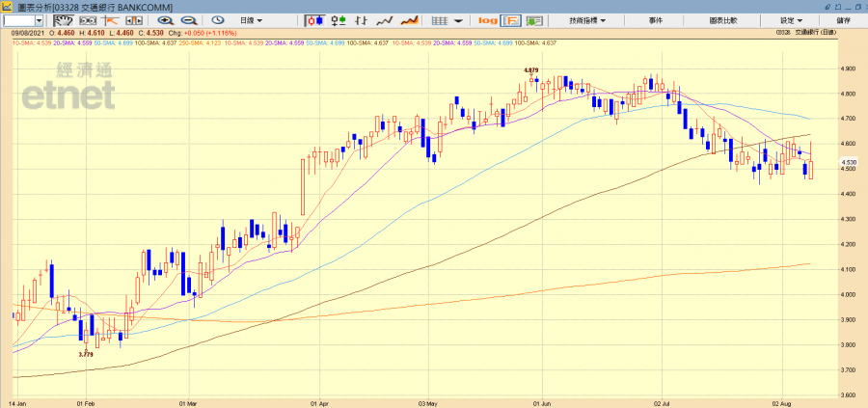The image size is (868, 408).
Task: Click the 事件 button
Action: (x=656, y=20)
